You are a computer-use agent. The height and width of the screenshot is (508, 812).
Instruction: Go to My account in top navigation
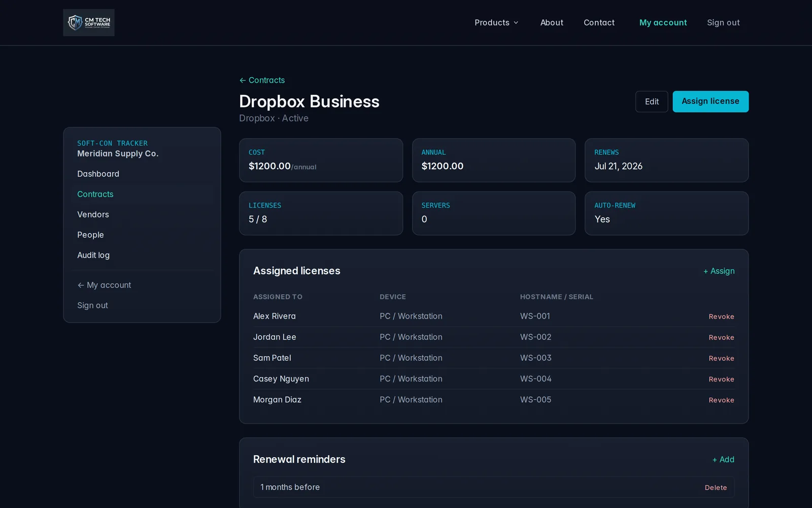(x=663, y=22)
